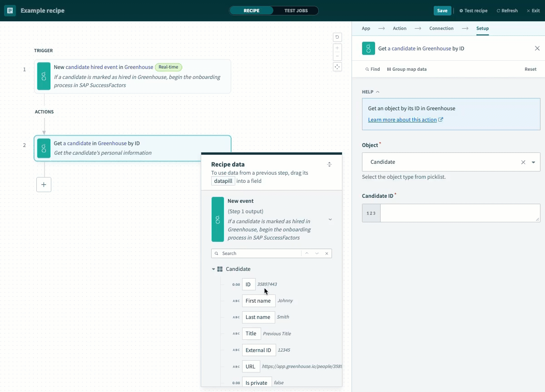Open the Object dropdown showing Candidate

(x=534, y=162)
